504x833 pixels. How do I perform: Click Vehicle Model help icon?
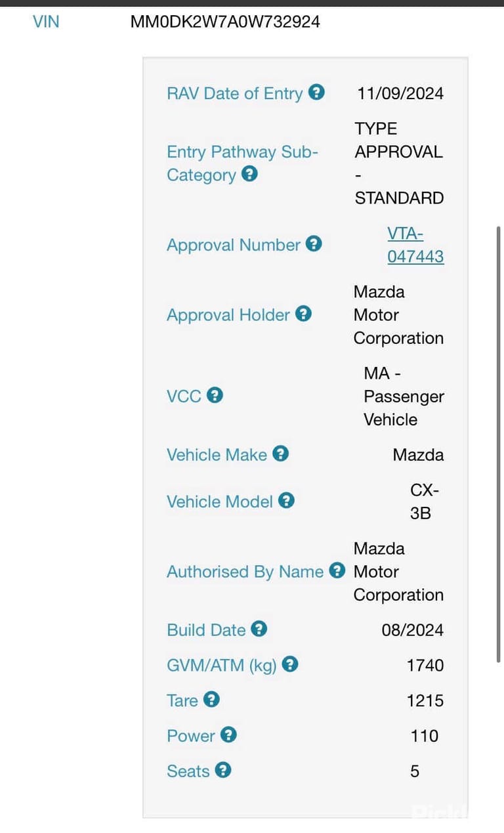coord(286,501)
